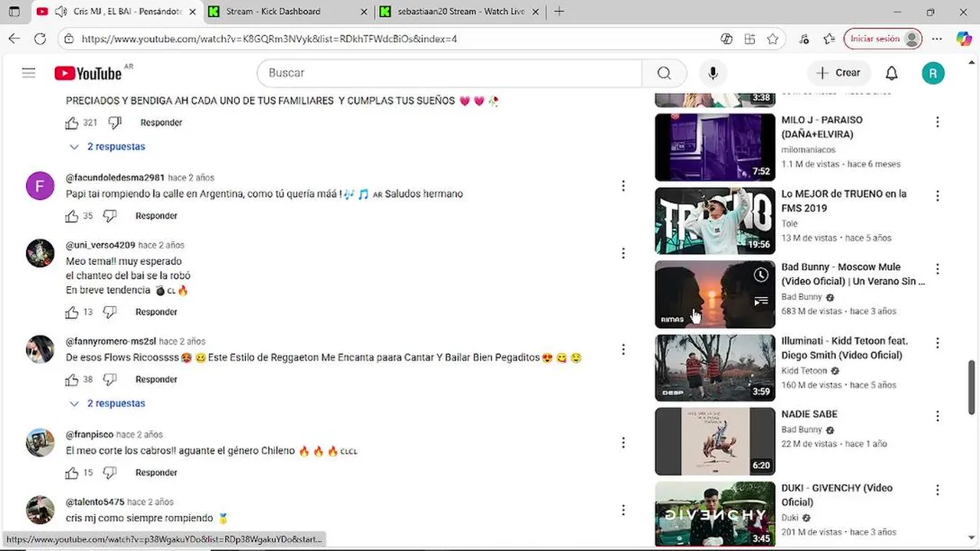The width and height of the screenshot is (980, 551).
Task: Expand 2 respuestas under the 321-like comment
Action: [x=107, y=147]
